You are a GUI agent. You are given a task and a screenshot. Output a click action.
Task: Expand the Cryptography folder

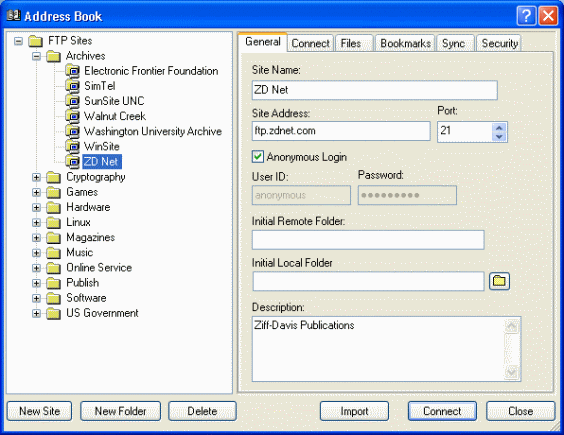[x=36, y=177]
